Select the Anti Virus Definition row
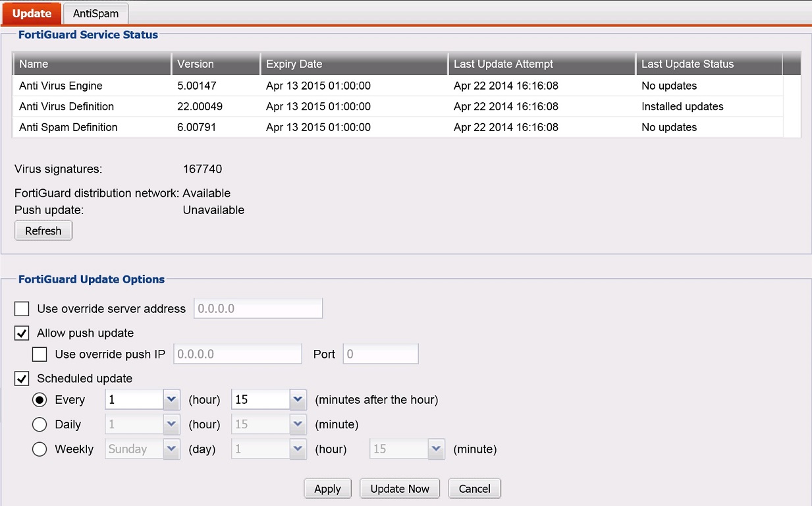812x506 pixels. [398, 106]
